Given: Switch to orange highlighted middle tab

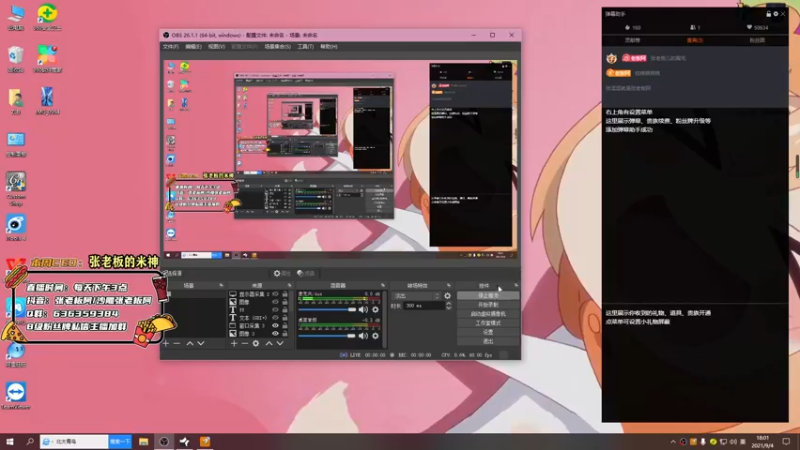Looking at the screenshot, I should tap(694, 40).
